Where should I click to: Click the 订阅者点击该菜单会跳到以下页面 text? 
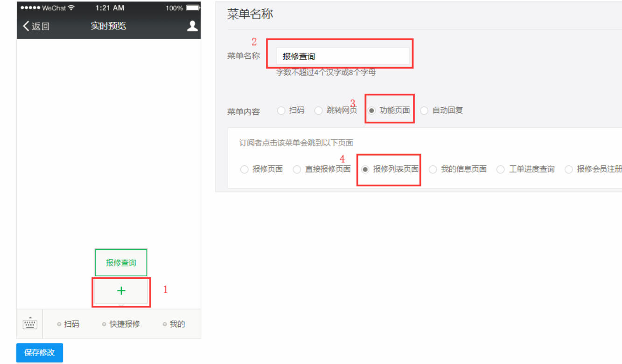click(296, 143)
